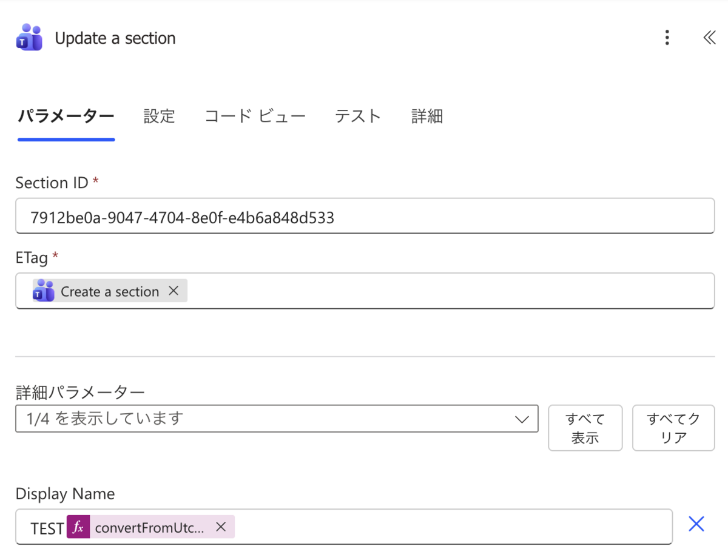Click the convertFromUtc... expression token
Screen dimensions: 728x560
coord(150,527)
